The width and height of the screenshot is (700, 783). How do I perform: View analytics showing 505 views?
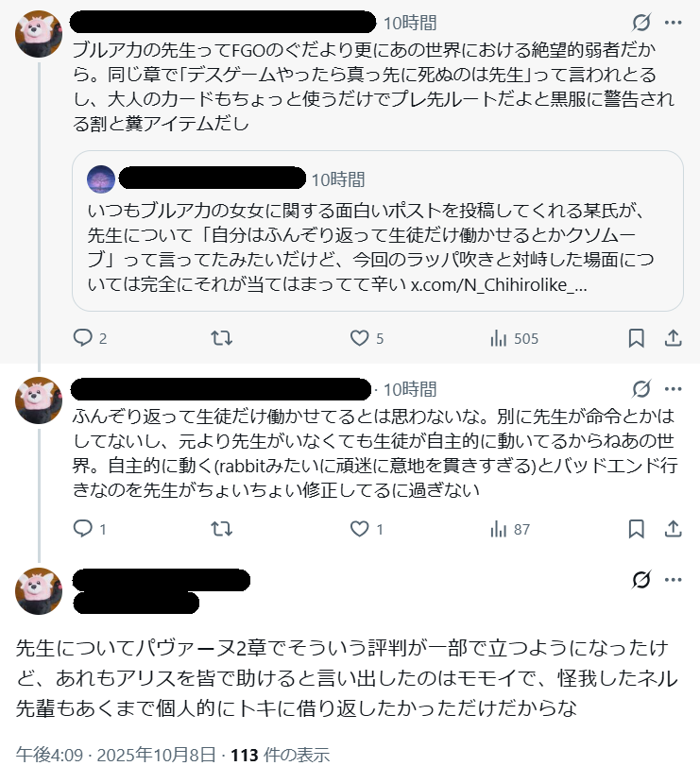point(499,338)
